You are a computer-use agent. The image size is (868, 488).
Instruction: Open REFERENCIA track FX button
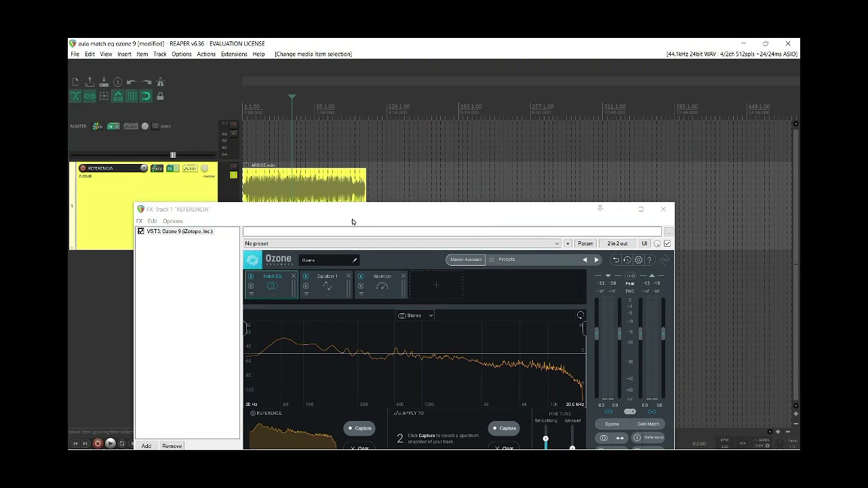click(170, 168)
